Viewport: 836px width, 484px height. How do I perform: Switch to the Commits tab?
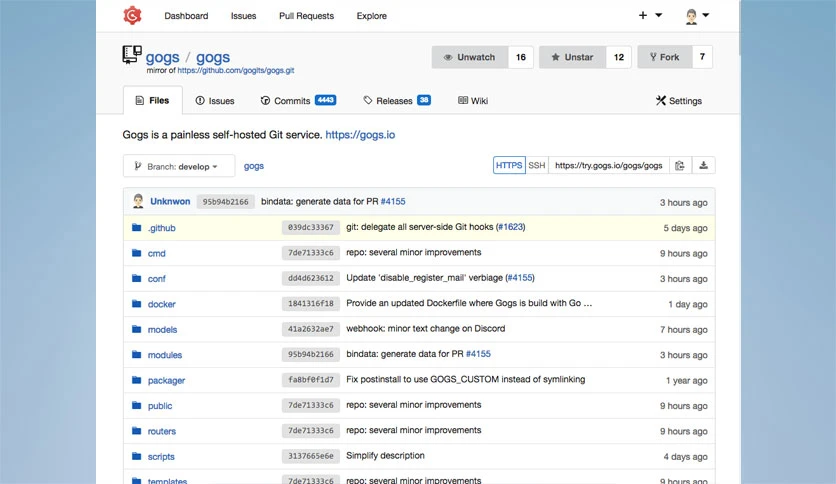pyautogui.click(x=298, y=101)
